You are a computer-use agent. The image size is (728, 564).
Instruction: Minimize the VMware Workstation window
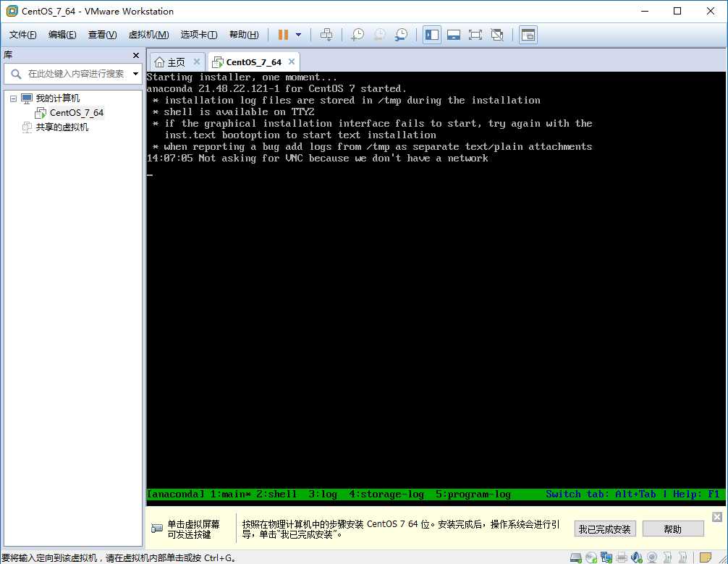pos(645,11)
